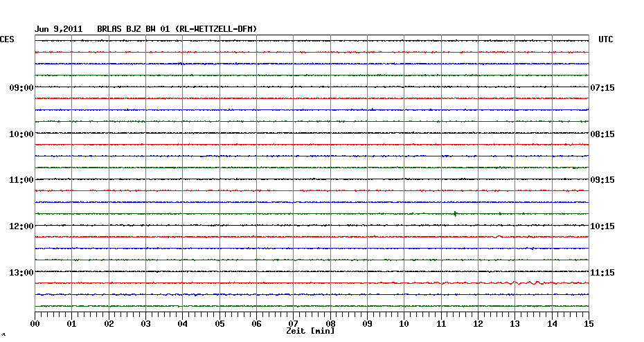This screenshot has height=342, width=644.
Task: Select the 11:15 UTC label on right
Action: pyautogui.click(x=602, y=273)
